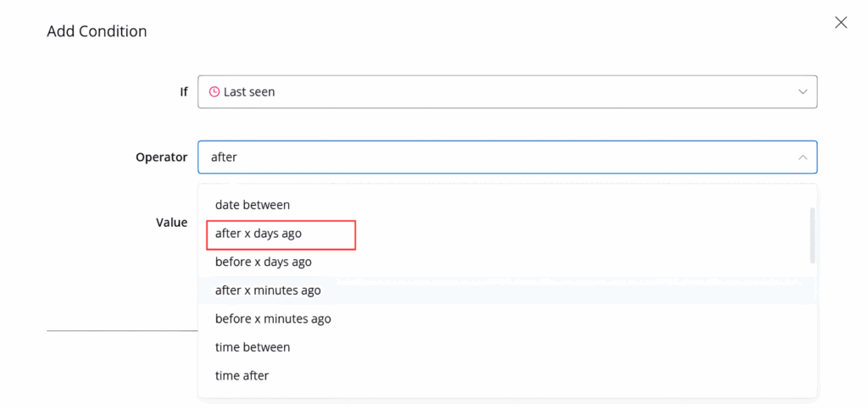Select the "time between" operator

click(253, 347)
